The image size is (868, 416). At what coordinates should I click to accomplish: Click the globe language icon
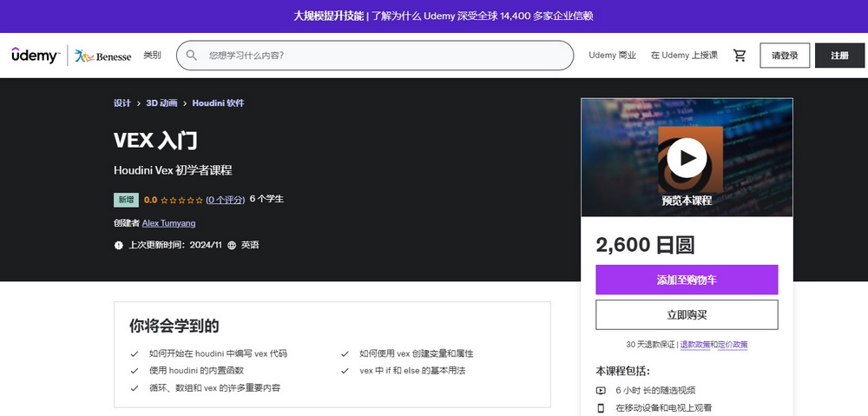click(232, 245)
